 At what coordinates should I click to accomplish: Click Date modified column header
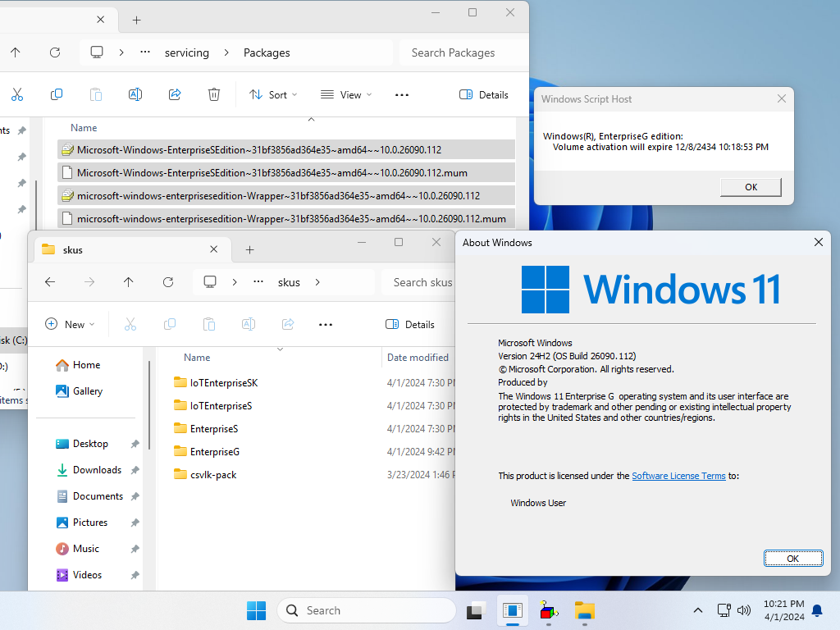coord(418,358)
